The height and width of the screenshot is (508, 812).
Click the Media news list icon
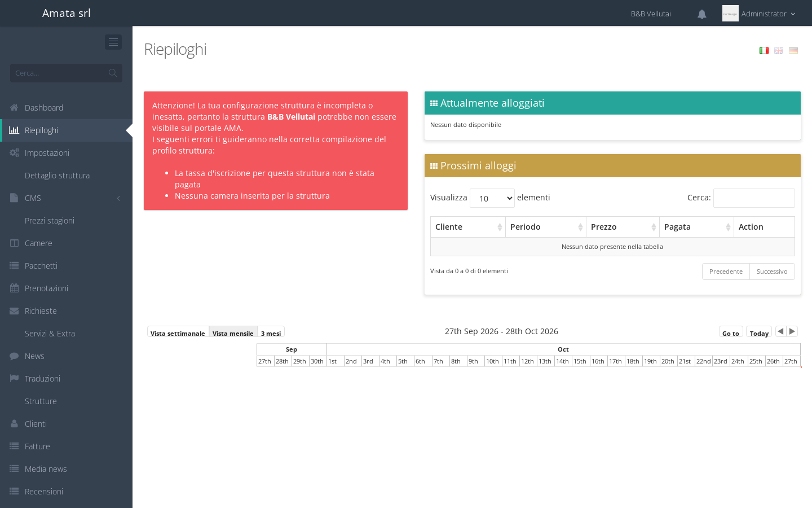tap(14, 469)
